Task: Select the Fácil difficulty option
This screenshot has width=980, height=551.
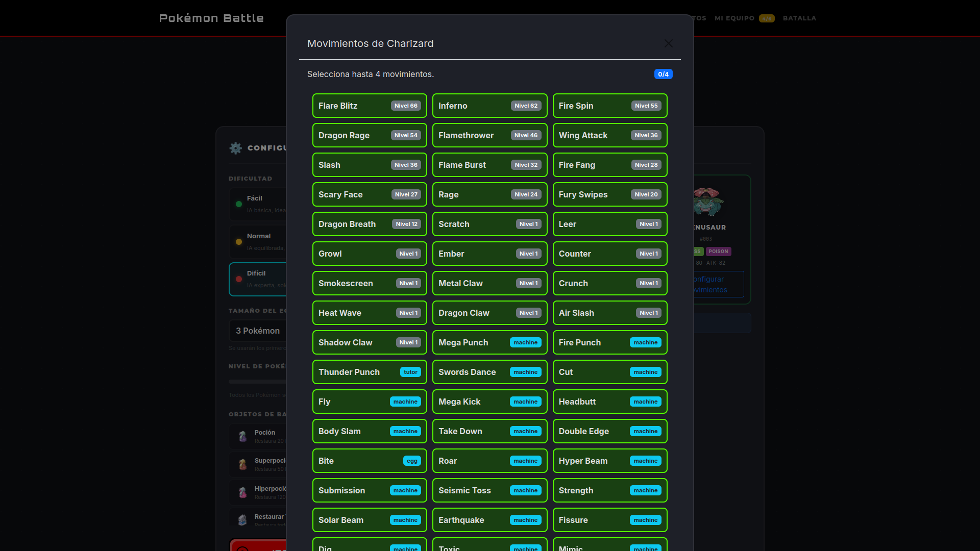Action: click(258, 204)
